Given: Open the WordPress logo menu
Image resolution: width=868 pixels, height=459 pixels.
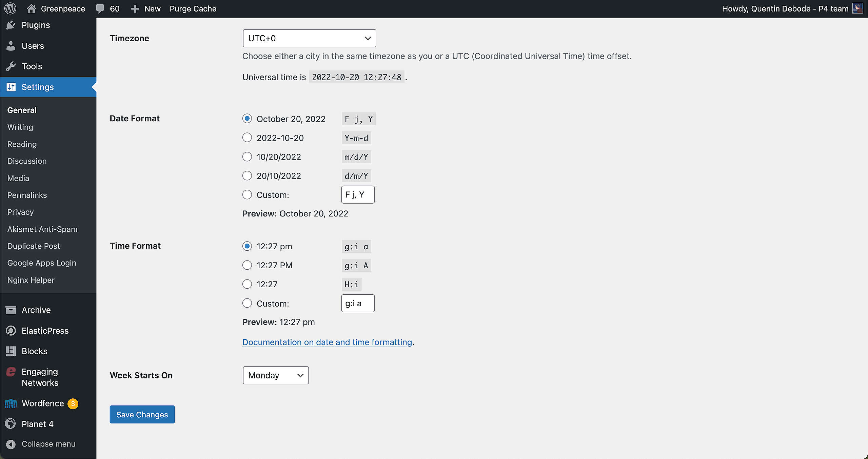Looking at the screenshot, I should (x=10, y=8).
